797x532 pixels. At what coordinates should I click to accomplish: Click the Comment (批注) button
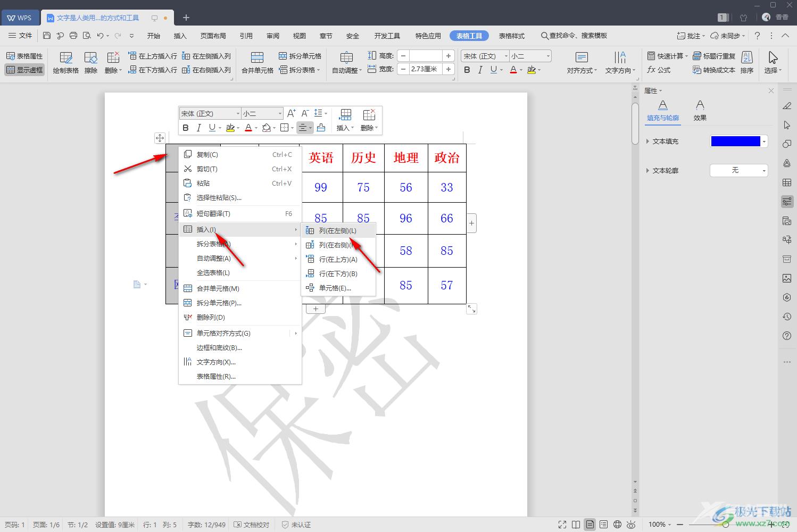tap(691, 36)
